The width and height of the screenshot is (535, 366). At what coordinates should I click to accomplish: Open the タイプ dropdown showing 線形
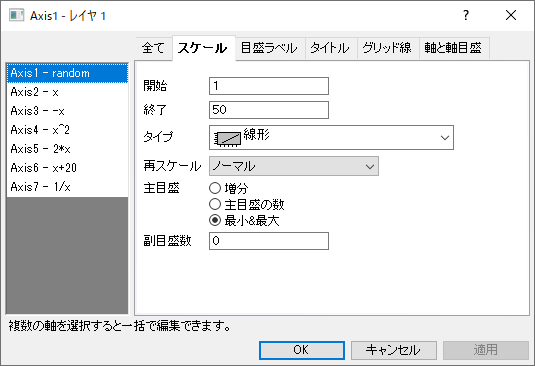[331, 137]
